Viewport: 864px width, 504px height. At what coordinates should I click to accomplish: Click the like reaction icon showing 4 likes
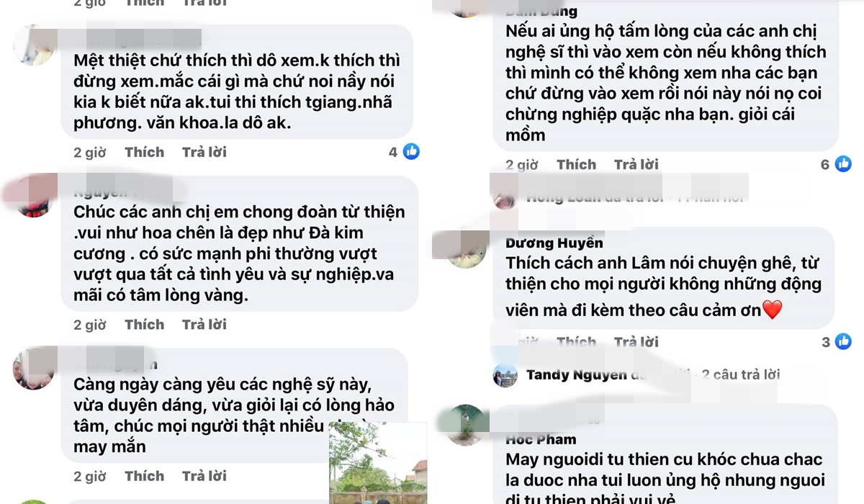point(411,151)
